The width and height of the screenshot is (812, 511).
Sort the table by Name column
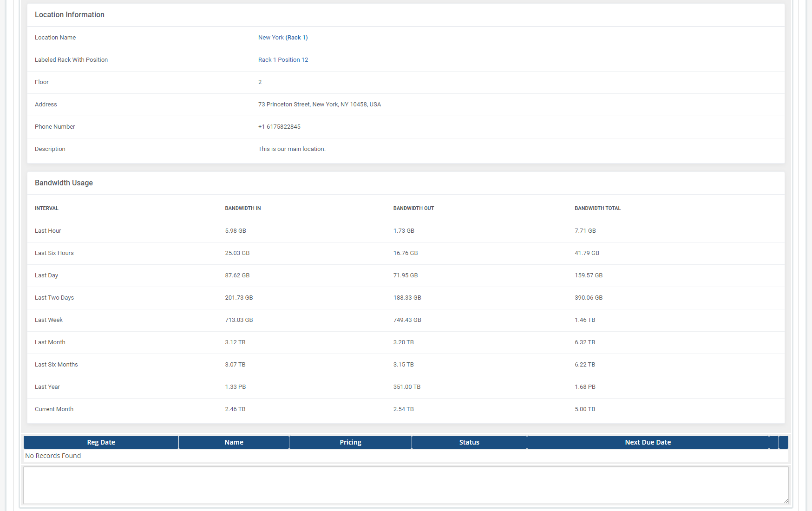pos(234,442)
